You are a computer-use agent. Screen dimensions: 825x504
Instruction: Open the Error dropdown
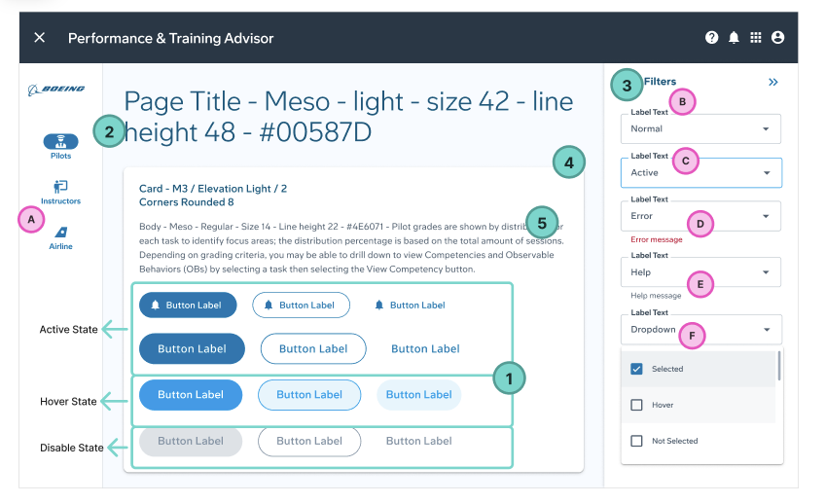(x=700, y=216)
